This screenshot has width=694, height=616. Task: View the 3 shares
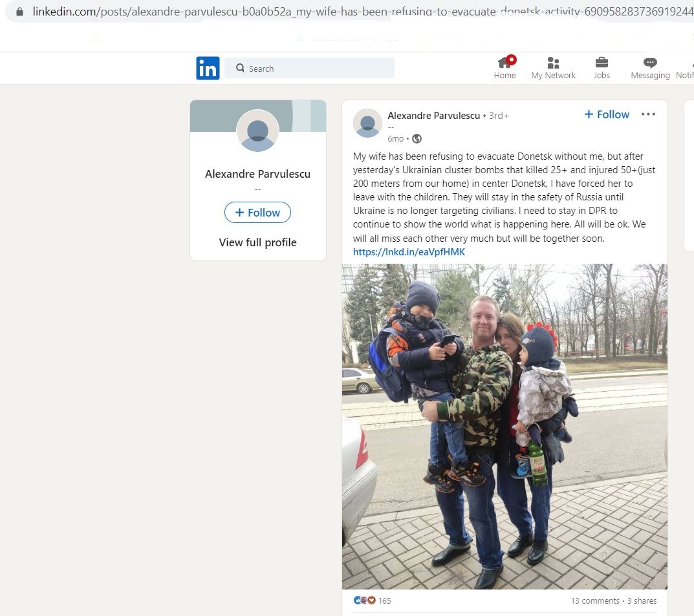point(642,600)
